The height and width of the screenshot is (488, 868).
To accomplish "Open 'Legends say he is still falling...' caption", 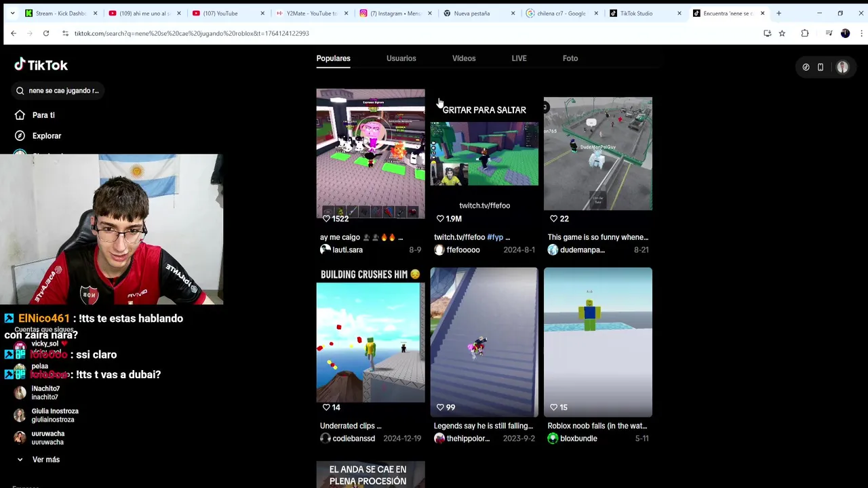I will pos(484,426).
